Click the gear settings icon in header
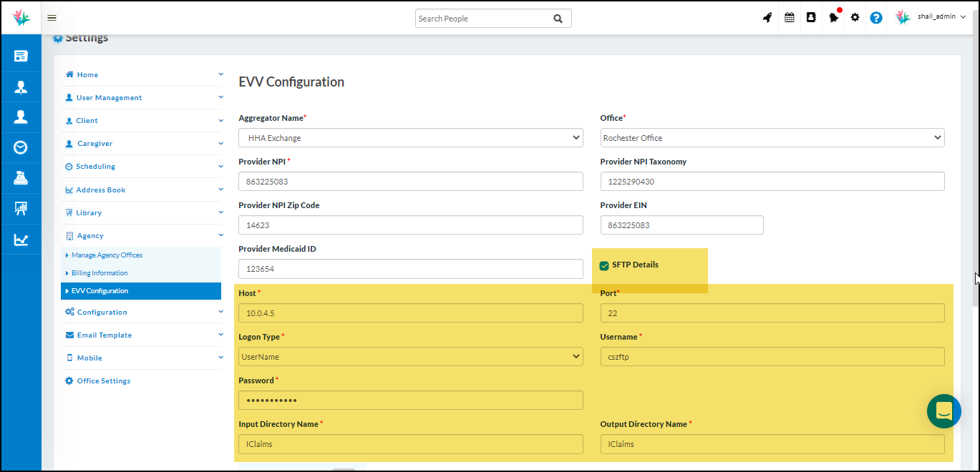This screenshot has height=472, width=980. pyautogui.click(x=855, y=18)
